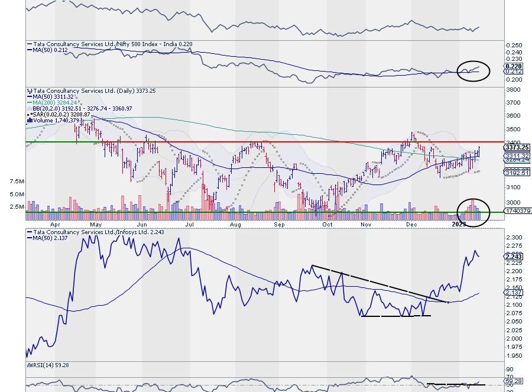Select the 3000 price axis label

tap(513, 203)
